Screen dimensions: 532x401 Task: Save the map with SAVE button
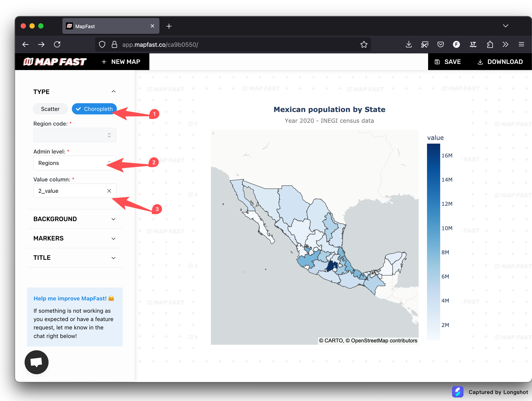tap(448, 62)
